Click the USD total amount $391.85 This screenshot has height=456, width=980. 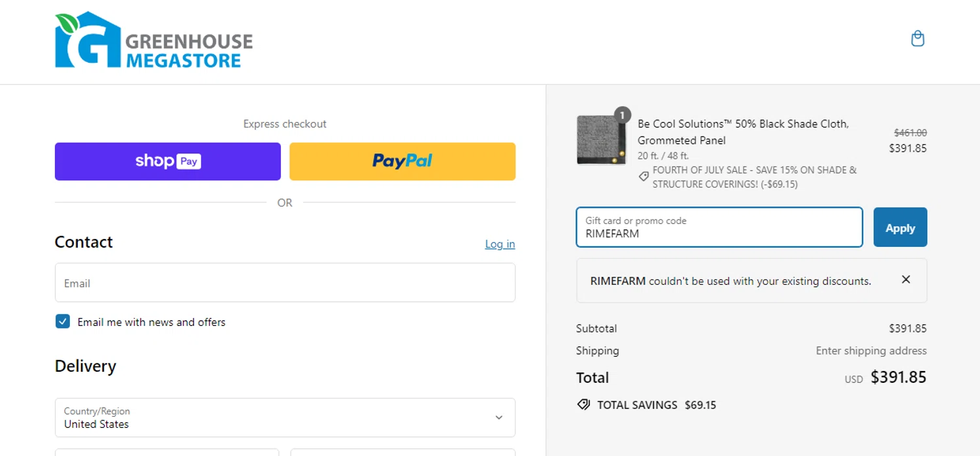point(898,378)
